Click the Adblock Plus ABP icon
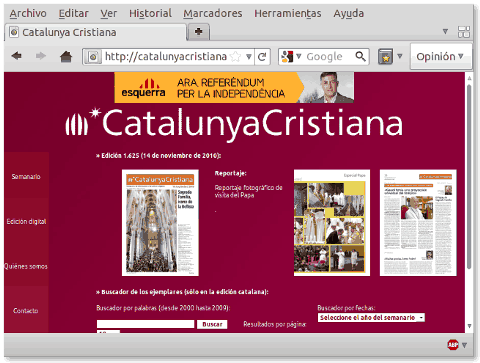The height and width of the screenshot is (363, 480). pyautogui.click(x=453, y=345)
